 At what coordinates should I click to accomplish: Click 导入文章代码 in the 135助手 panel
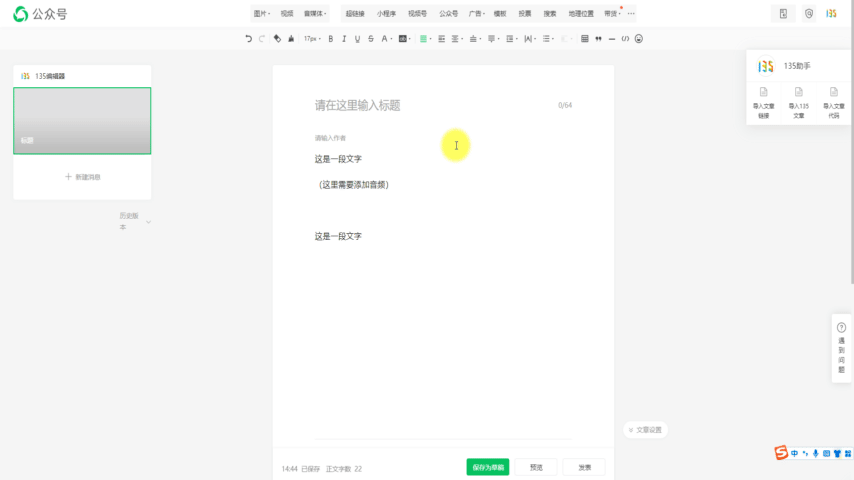pyautogui.click(x=834, y=103)
